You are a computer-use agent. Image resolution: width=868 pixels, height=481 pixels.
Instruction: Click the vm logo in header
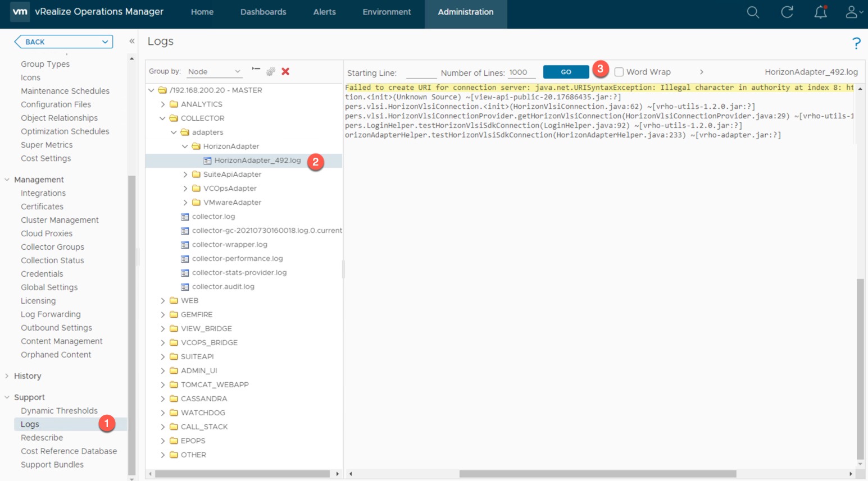click(20, 11)
